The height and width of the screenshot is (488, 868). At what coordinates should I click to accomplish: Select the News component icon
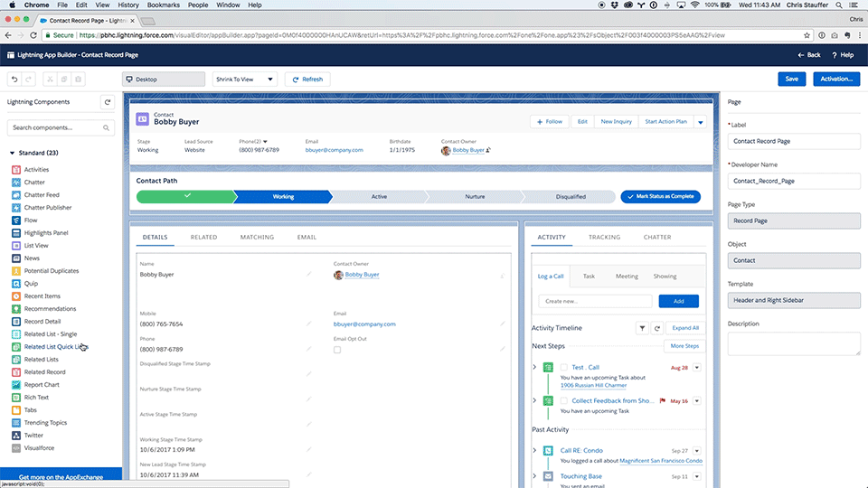(x=16, y=258)
